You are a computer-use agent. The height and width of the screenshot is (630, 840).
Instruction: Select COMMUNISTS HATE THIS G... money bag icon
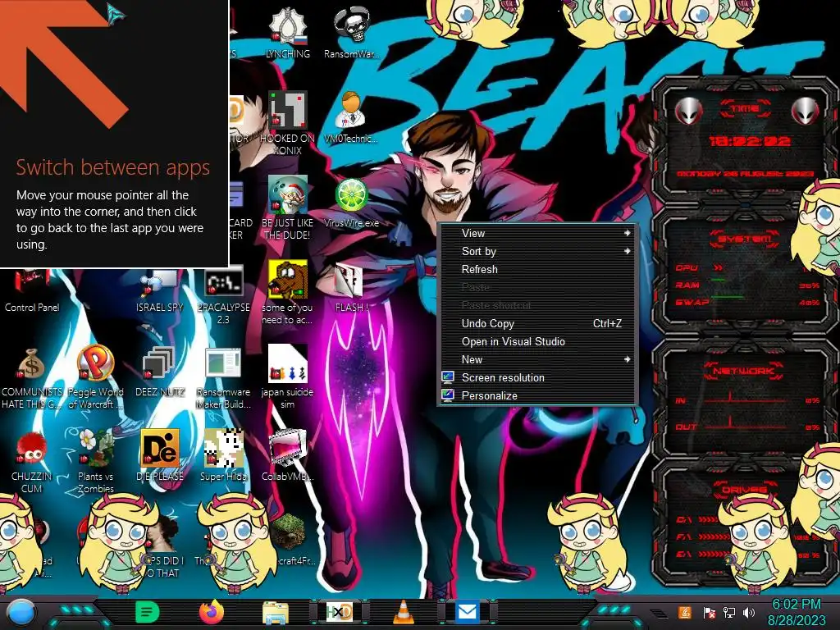click(x=32, y=377)
